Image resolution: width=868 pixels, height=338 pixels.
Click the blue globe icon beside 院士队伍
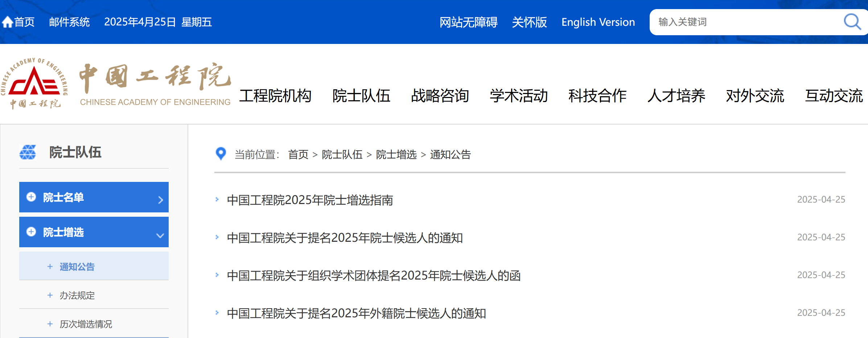click(28, 152)
